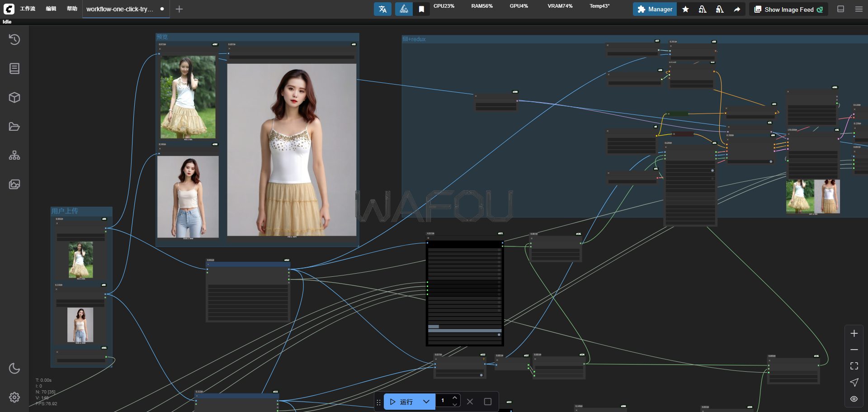This screenshot has height=412, width=868.
Task: Open the image gallery sidebar icon
Action: click(x=14, y=184)
